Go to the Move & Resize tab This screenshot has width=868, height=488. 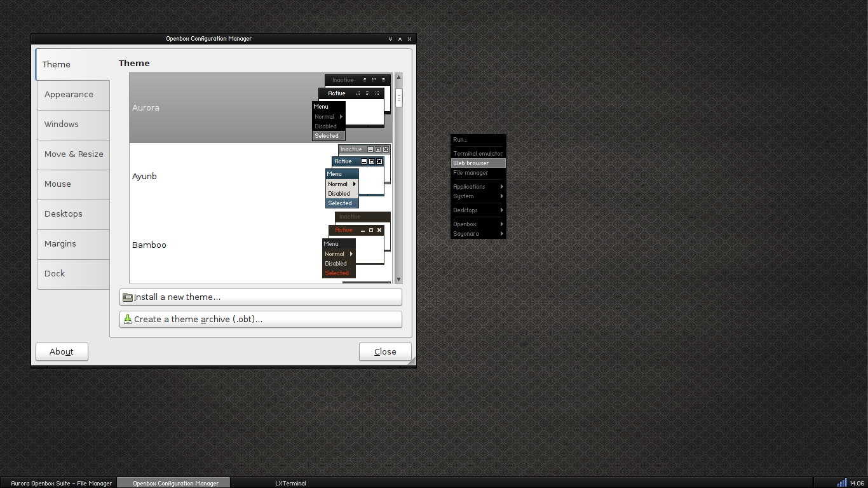pos(73,154)
